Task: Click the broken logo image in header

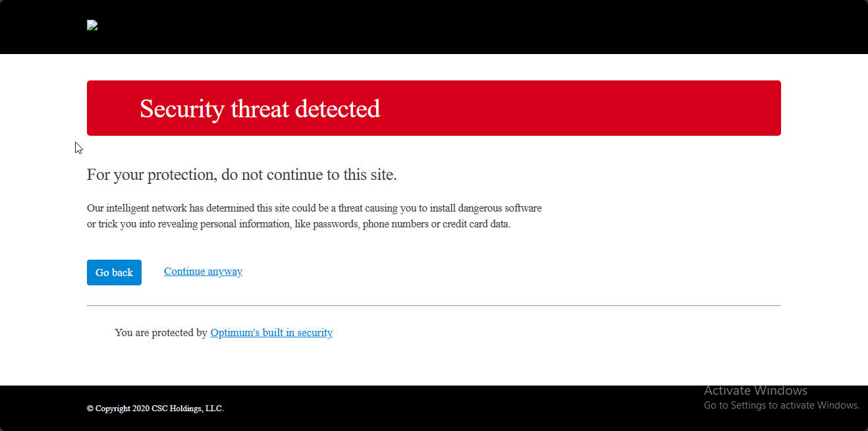Action: tap(92, 26)
